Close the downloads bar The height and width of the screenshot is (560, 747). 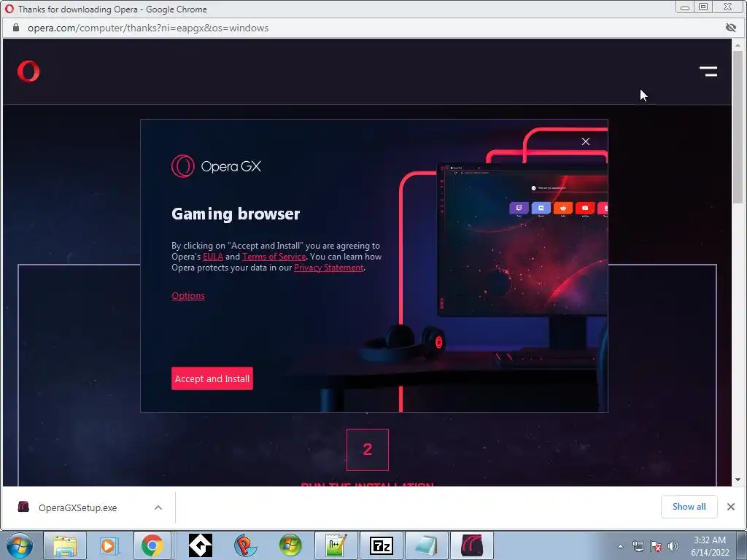pos(731,507)
